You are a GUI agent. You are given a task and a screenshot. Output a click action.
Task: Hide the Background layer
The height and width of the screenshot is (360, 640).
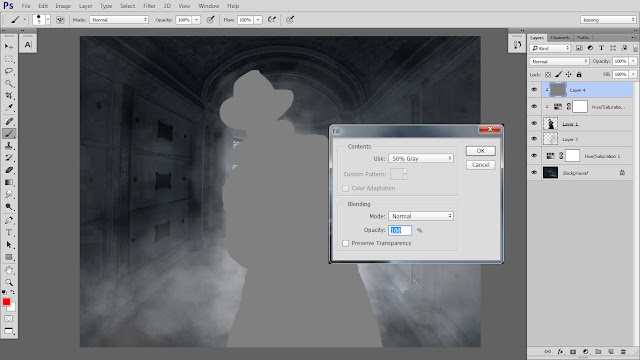pyautogui.click(x=534, y=173)
